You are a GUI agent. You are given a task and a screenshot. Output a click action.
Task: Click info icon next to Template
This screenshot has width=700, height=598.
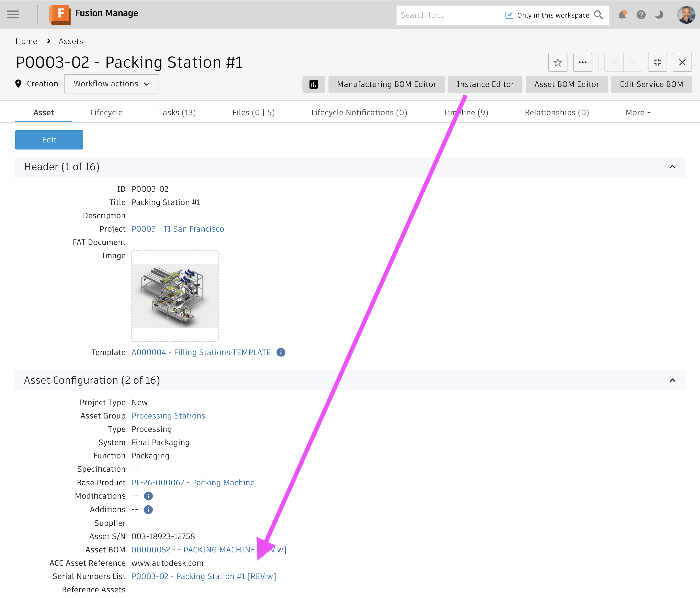pos(281,353)
